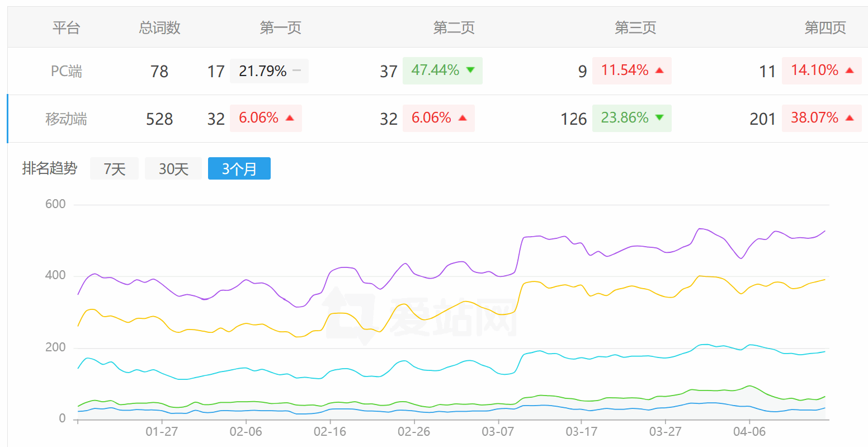Select the 移动端 platform row
This screenshot has height=447, width=868.
click(438, 119)
